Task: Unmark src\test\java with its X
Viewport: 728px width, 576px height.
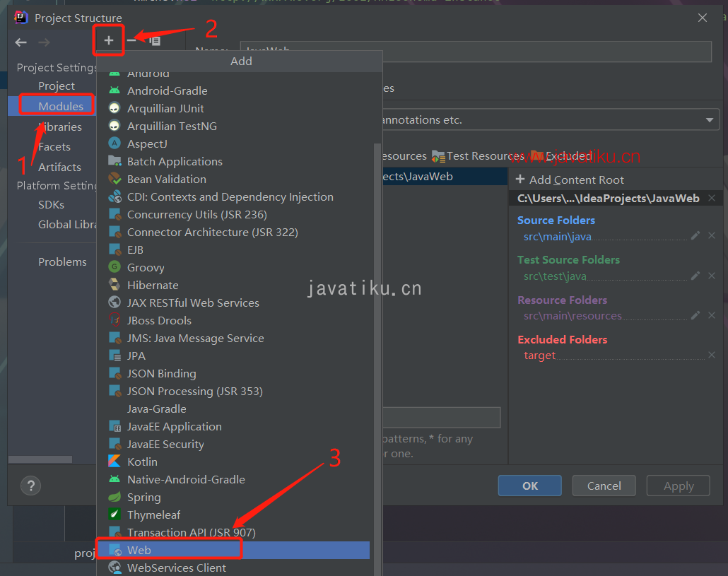Action: pos(711,276)
